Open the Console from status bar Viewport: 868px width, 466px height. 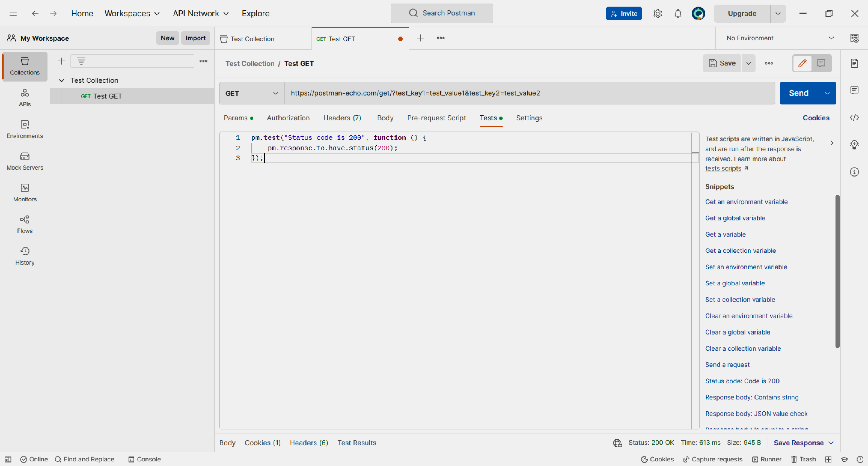pos(145,459)
